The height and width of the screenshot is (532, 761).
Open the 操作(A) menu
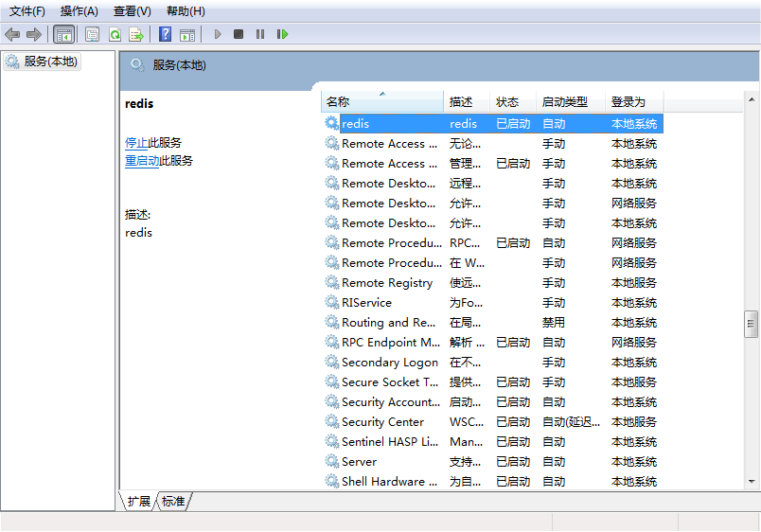(x=80, y=11)
